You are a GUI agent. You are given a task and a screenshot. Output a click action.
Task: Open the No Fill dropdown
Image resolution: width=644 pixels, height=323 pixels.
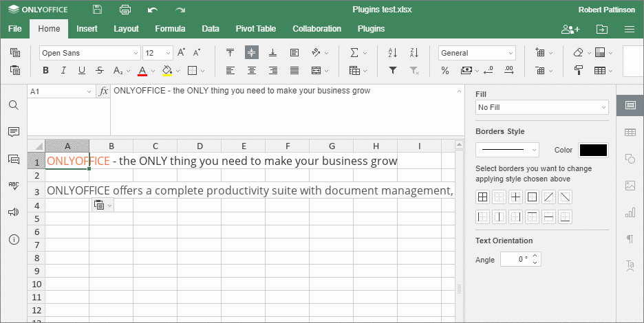(541, 107)
